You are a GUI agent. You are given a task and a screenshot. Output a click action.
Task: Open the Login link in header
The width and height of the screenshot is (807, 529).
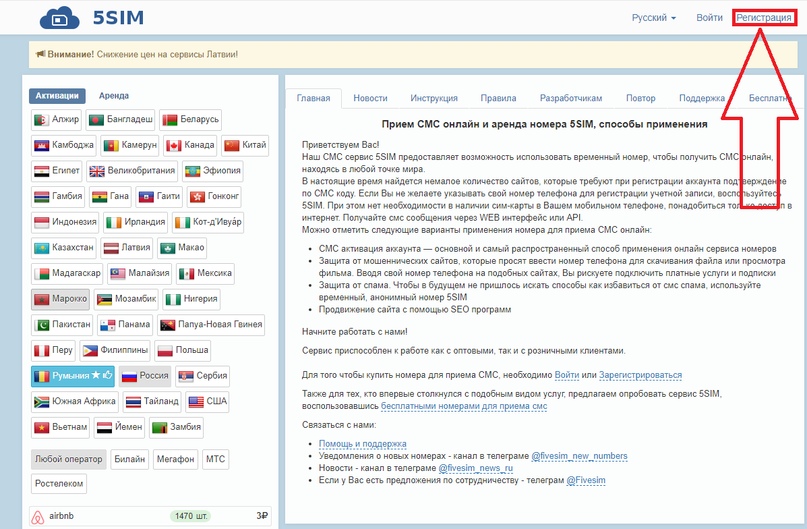(709, 18)
